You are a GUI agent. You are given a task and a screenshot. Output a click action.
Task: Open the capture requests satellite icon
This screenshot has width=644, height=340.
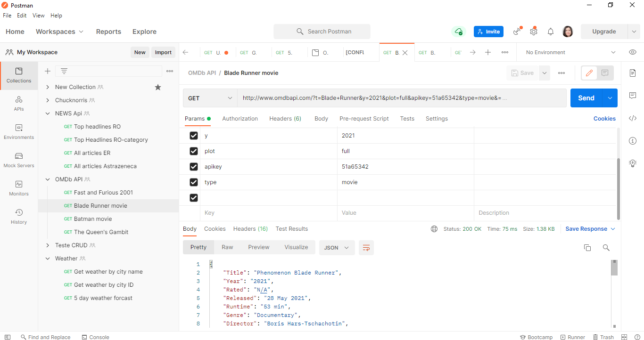518,32
